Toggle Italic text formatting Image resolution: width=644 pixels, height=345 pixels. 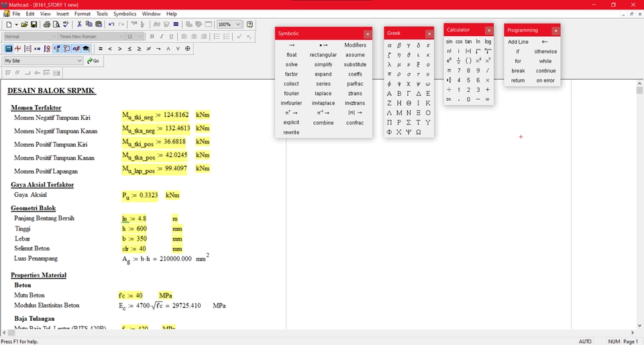pos(162,37)
